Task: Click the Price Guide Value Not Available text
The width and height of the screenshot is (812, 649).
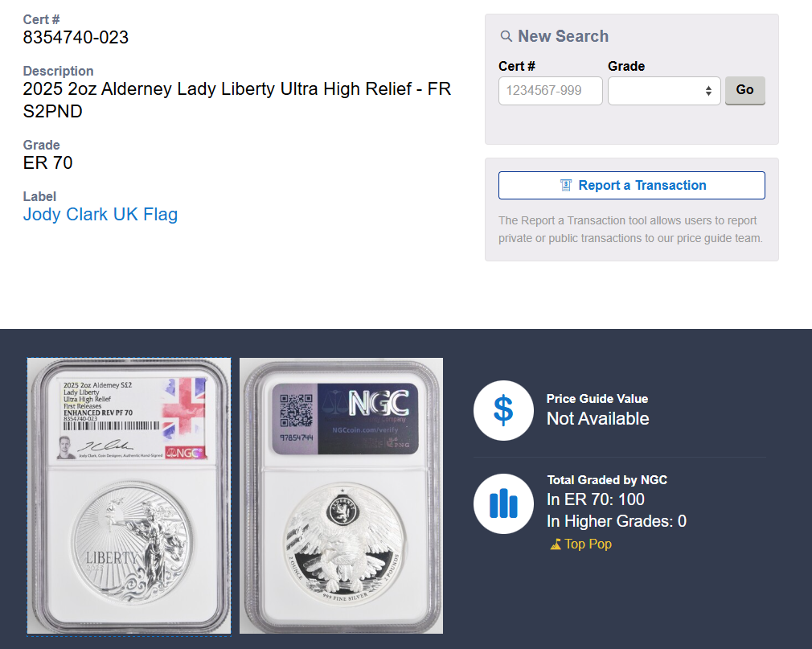Action: click(x=597, y=418)
